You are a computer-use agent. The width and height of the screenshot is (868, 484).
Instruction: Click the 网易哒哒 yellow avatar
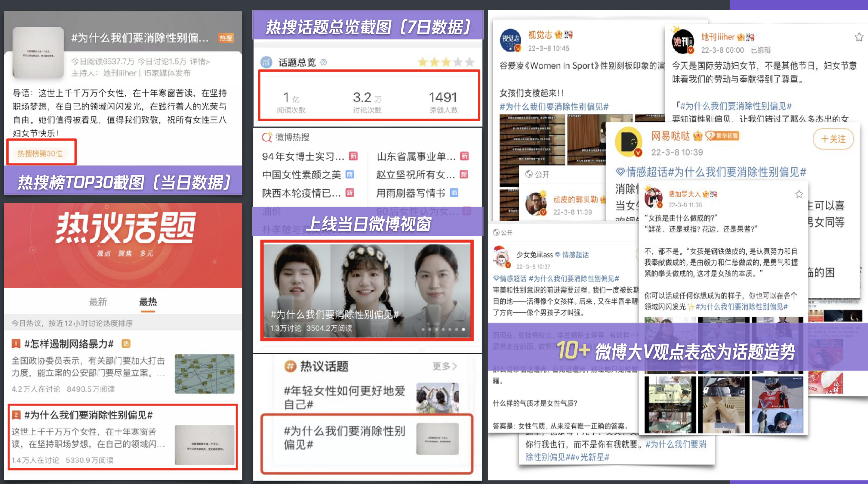pos(629,142)
